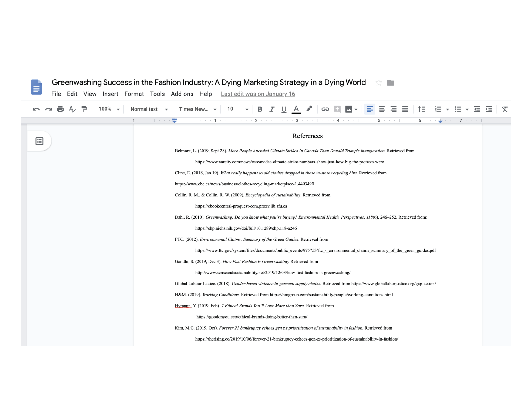
Task: Expand the numbered list style dropdown
Action: click(447, 110)
